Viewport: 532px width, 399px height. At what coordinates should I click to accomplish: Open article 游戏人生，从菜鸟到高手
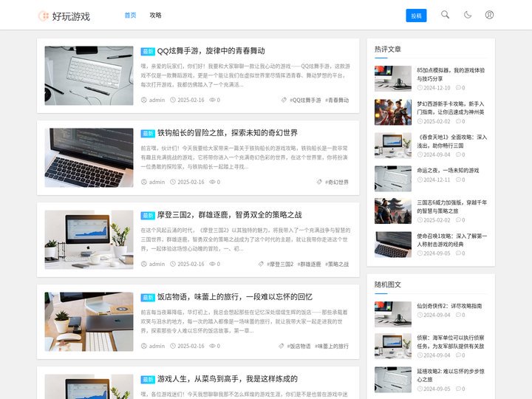click(228, 379)
